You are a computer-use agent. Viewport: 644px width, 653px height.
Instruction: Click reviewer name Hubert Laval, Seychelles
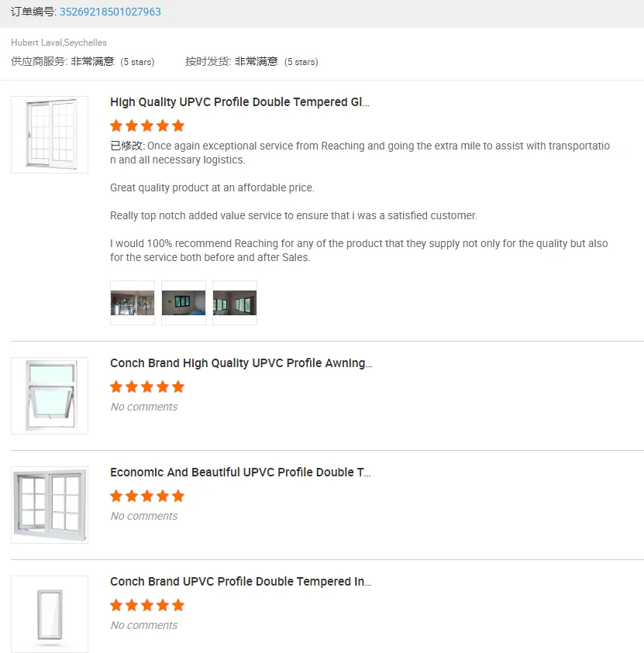pyautogui.click(x=59, y=43)
